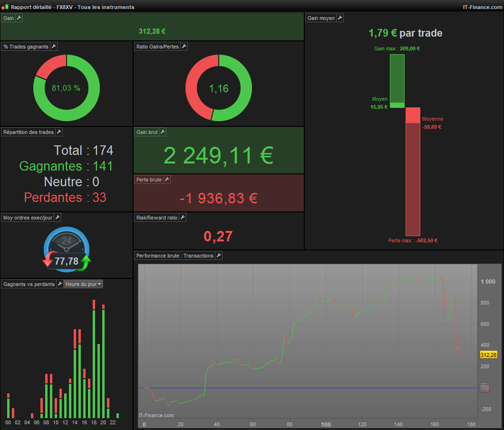Open Répartition des trades wrench settings
The width and height of the screenshot is (504, 430).
click(59, 132)
